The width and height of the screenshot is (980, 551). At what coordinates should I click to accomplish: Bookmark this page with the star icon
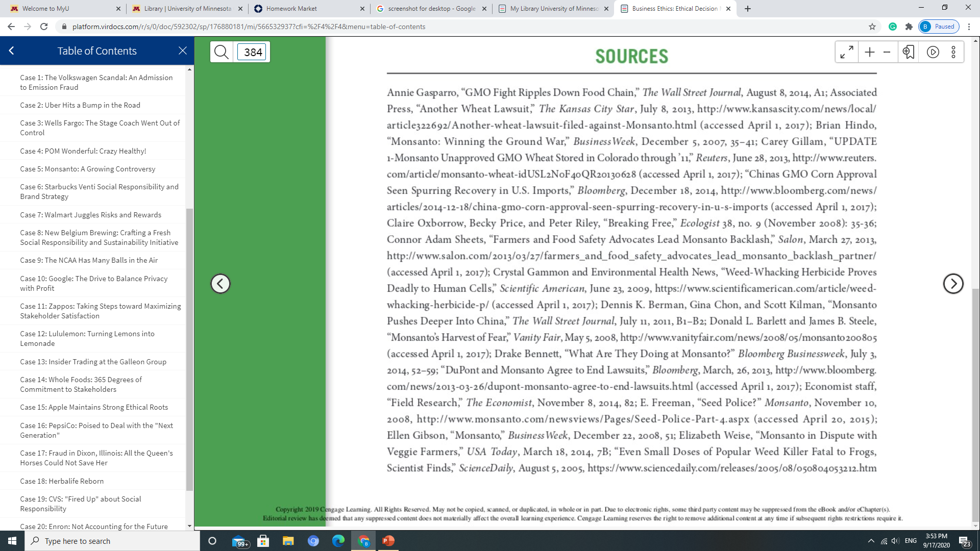872,27
